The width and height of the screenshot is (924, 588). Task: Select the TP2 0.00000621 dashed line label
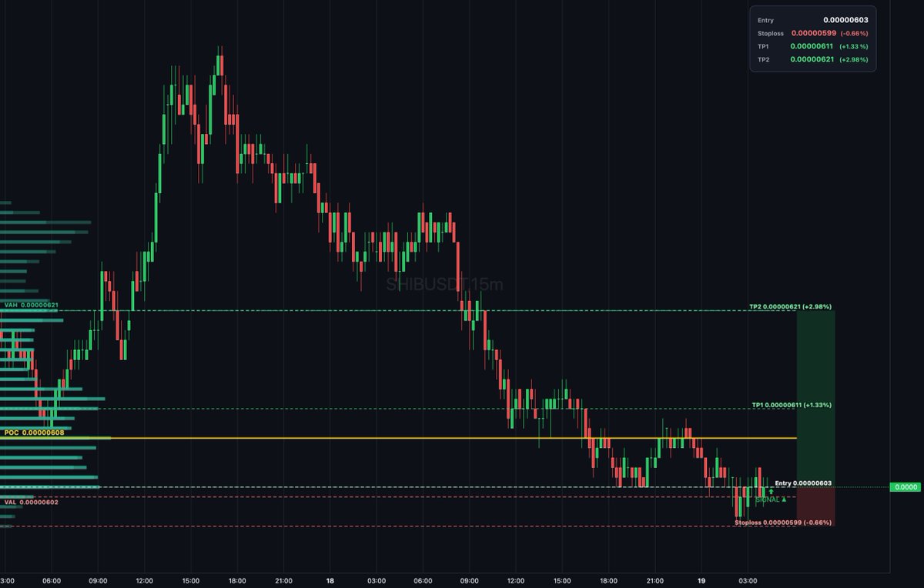tap(790, 306)
